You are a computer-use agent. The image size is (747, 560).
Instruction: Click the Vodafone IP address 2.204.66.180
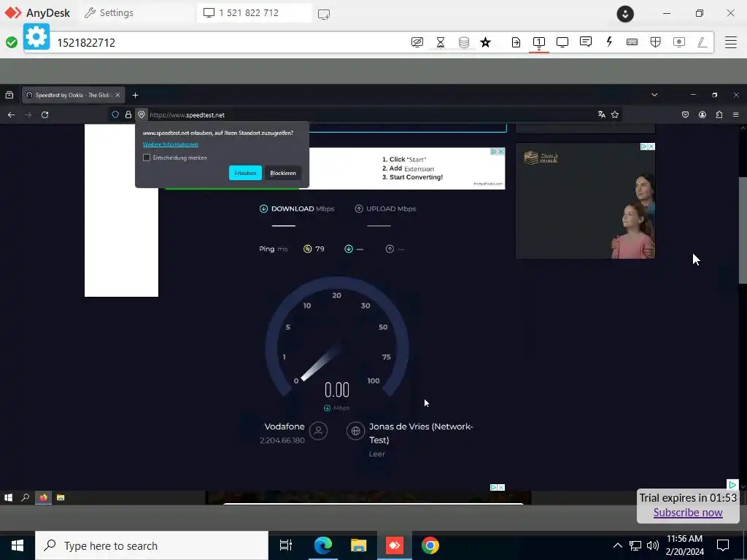tap(282, 440)
